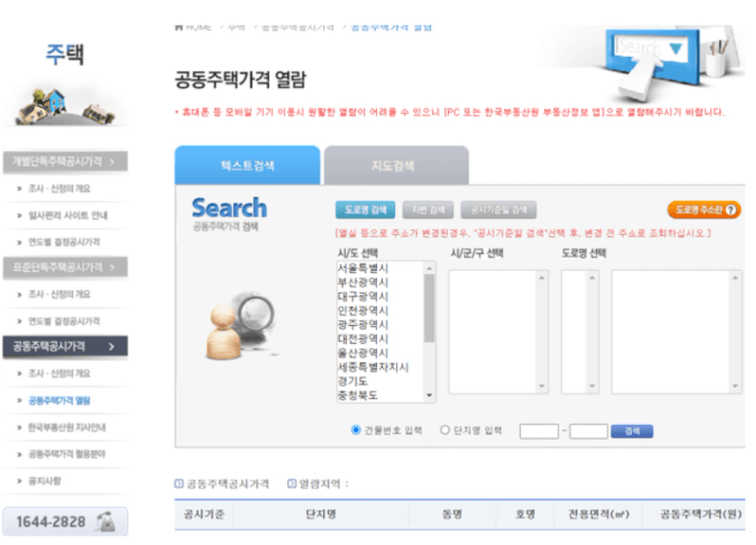Open the 공동주택가격 활용분야 sidebar link
The height and width of the screenshot is (545, 756).
click(67, 454)
